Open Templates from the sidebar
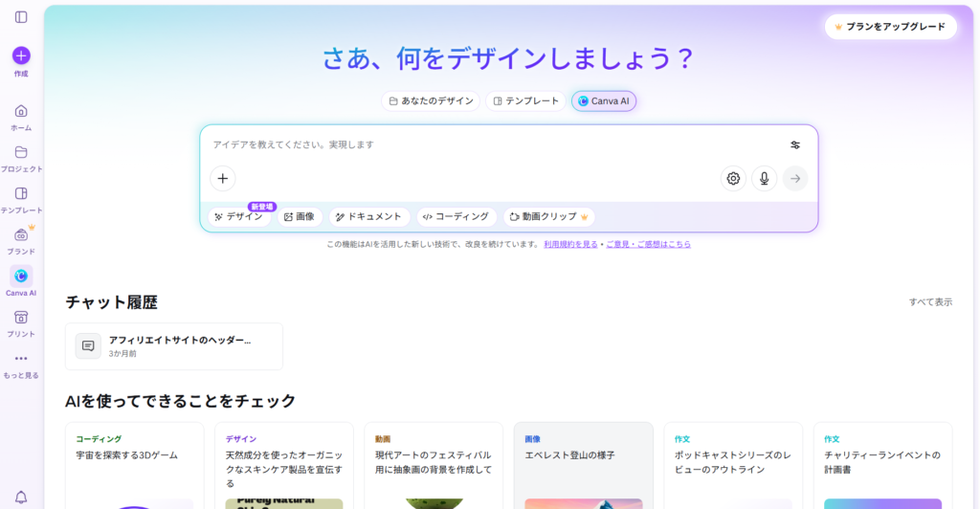 21,193
